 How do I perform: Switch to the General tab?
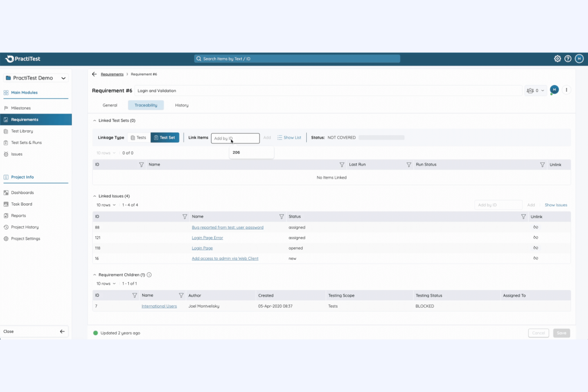[110, 105]
